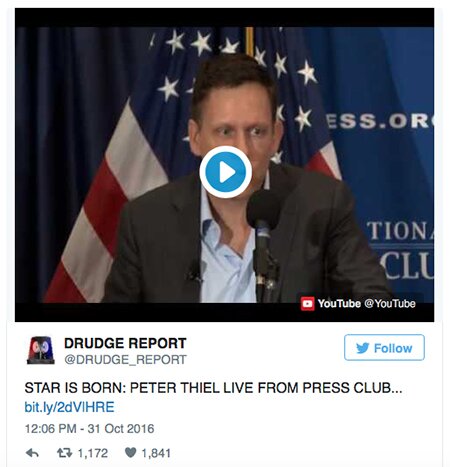The height and width of the screenshot is (467, 450).
Task: Click the Twitter bird on Follow button
Action: point(362,348)
